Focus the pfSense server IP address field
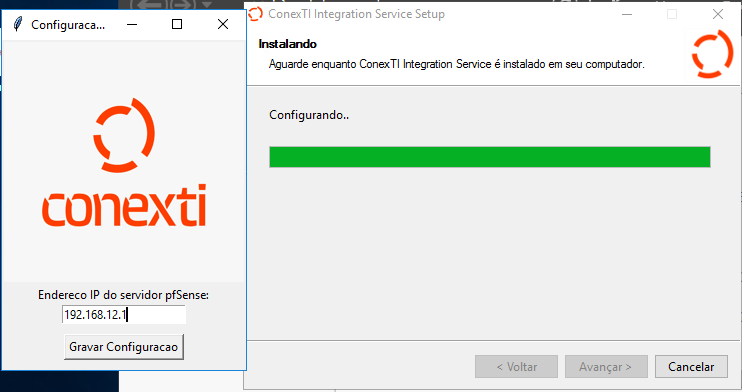Image resolution: width=742 pixels, height=392 pixels. [124, 315]
